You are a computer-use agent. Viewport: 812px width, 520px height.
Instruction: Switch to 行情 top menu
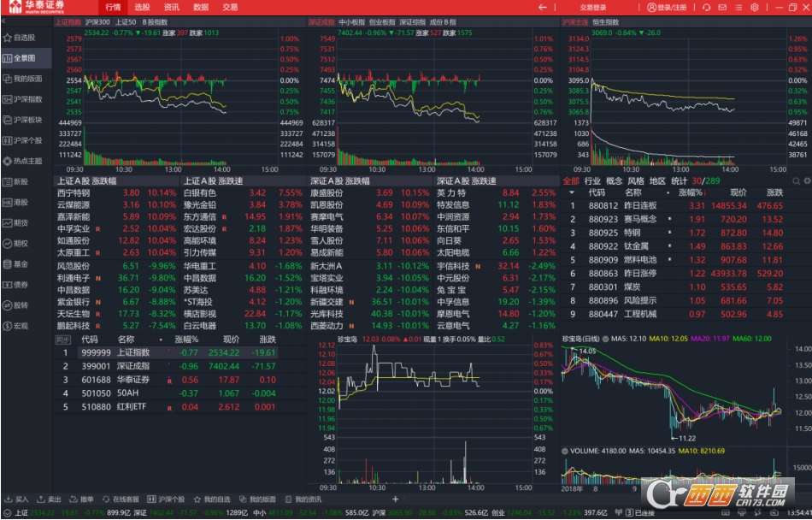coord(113,7)
